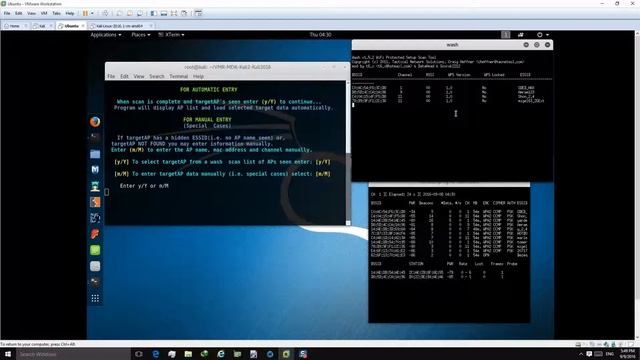Click the Search Windows box
Image resolution: width=640 pixels, height=360 pixels.
click(73, 354)
